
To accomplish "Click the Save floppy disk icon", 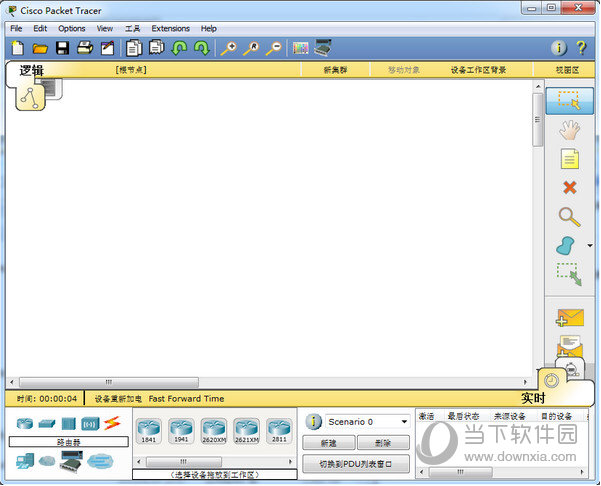I will [x=62, y=47].
